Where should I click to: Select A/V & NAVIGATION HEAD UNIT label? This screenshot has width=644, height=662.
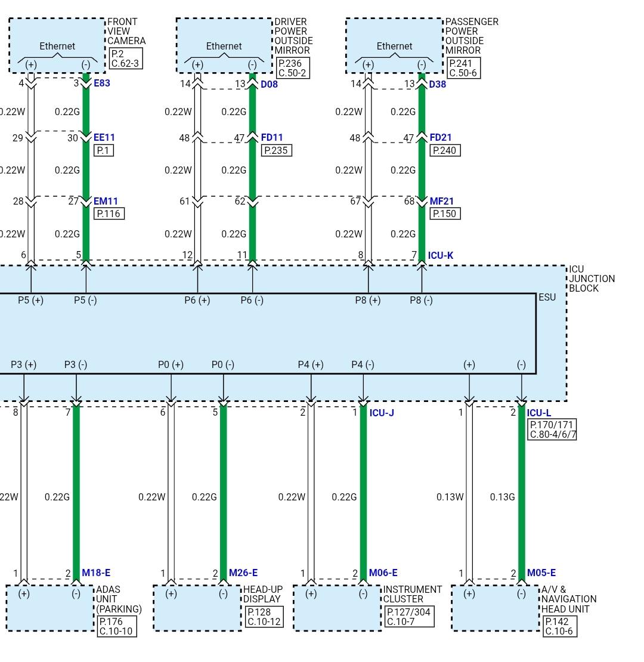(569, 599)
